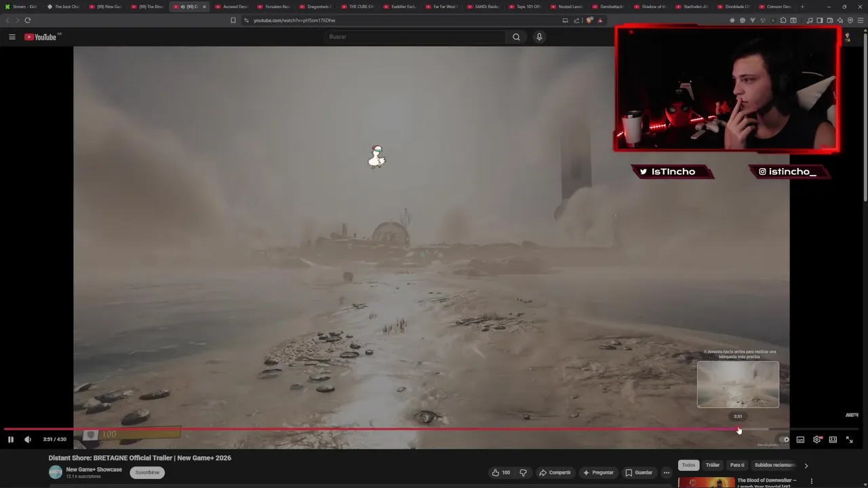Pause the YouTube video
The width and height of the screenshot is (868, 488).
tap(10, 439)
